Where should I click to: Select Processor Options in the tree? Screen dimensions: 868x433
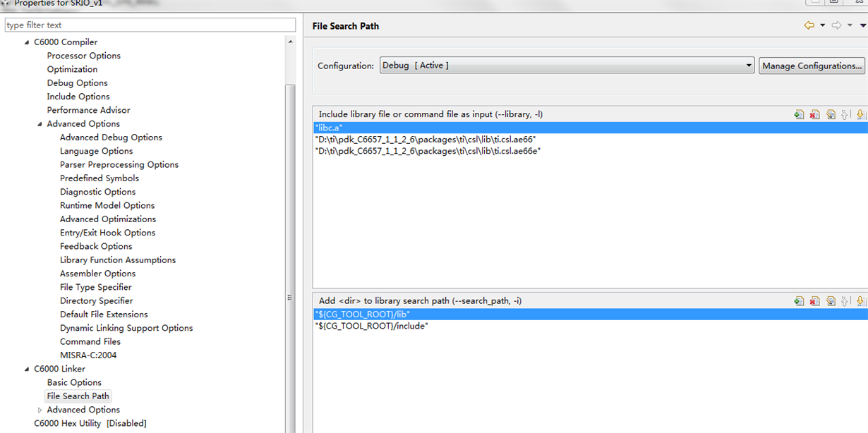pos(84,56)
